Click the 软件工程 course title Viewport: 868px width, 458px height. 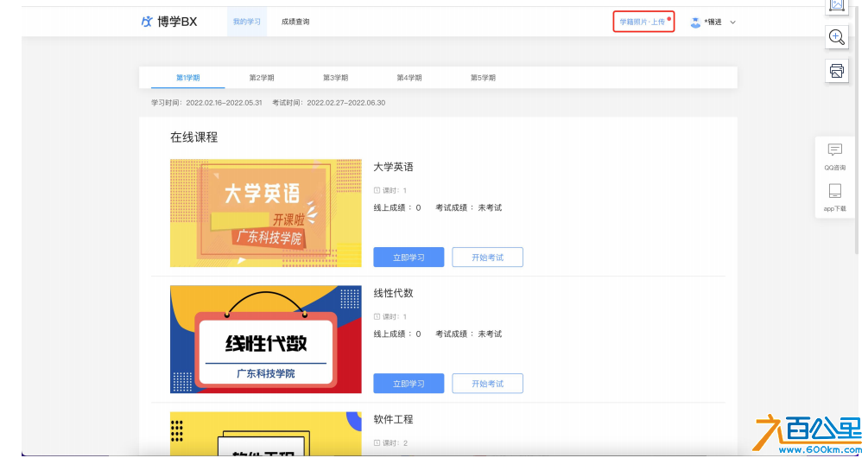[x=393, y=419]
